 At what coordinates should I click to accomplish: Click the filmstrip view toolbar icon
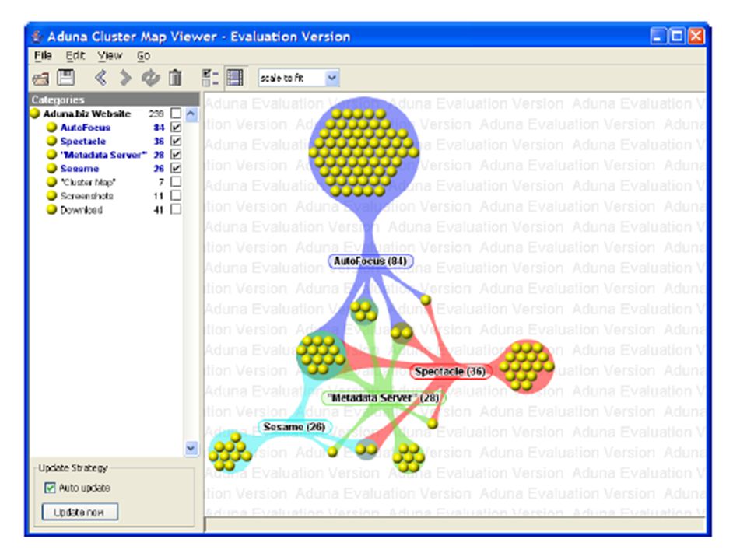coord(235,77)
